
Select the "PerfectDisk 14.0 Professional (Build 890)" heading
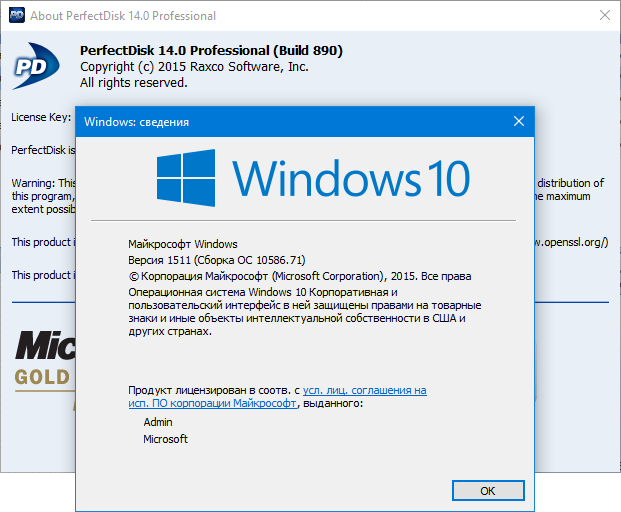[x=210, y=51]
